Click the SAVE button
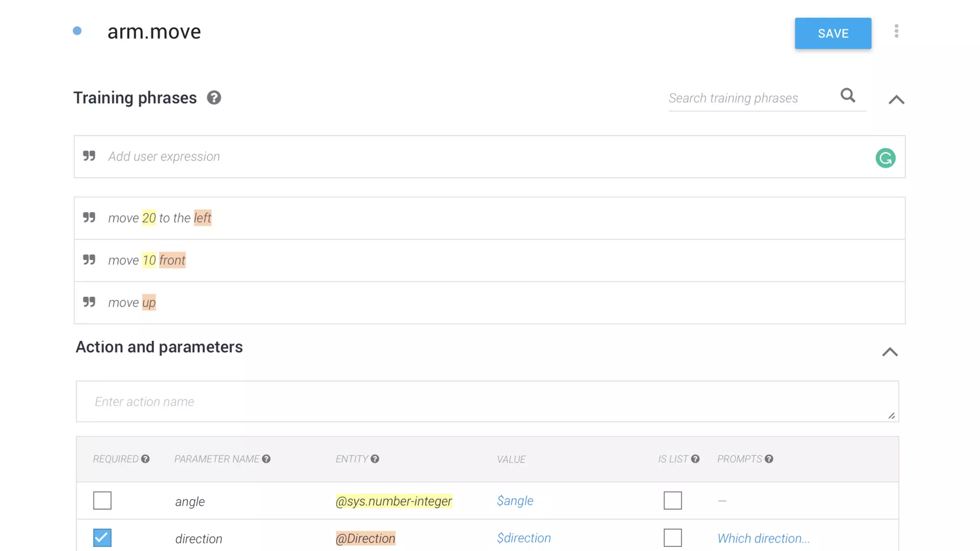 pyautogui.click(x=833, y=33)
